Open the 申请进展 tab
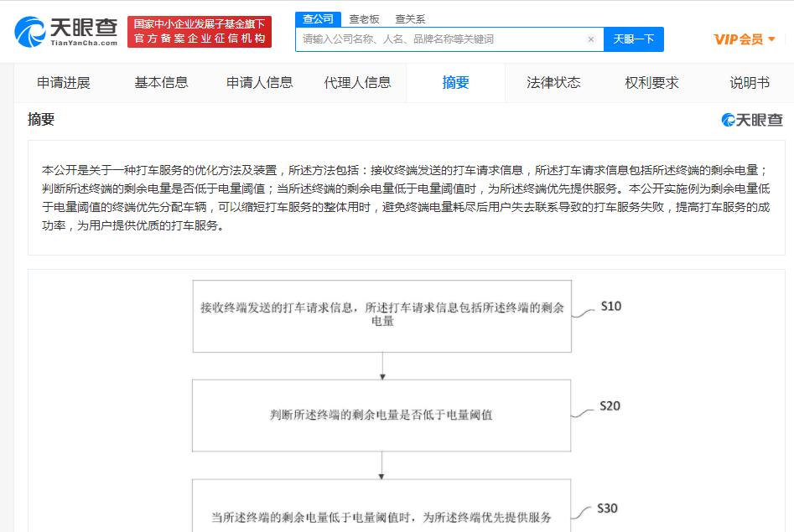The image size is (794, 532). click(x=63, y=82)
